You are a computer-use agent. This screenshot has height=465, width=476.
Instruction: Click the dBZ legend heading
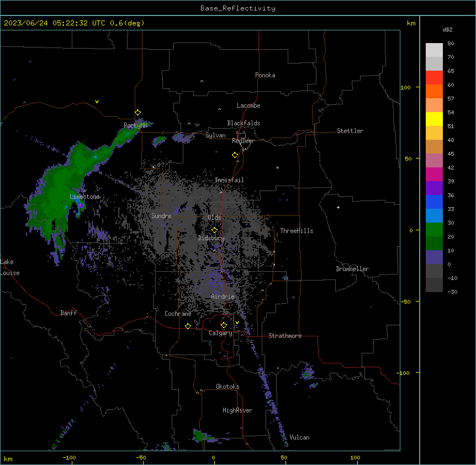(447, 30)
